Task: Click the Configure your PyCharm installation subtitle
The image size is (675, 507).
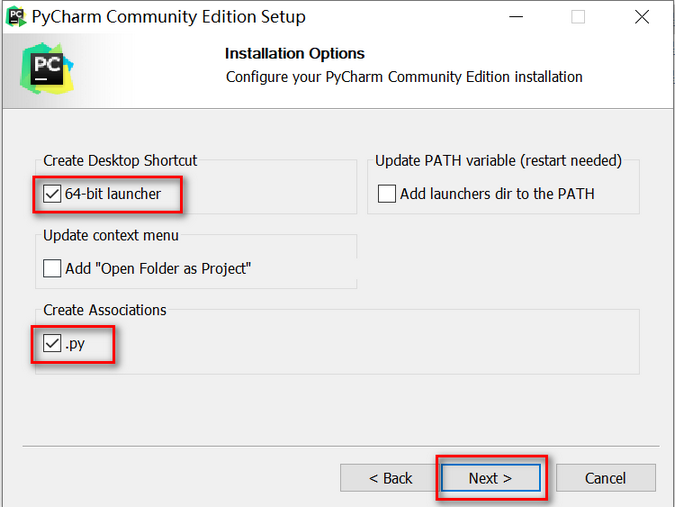Action: click(404, 77)
